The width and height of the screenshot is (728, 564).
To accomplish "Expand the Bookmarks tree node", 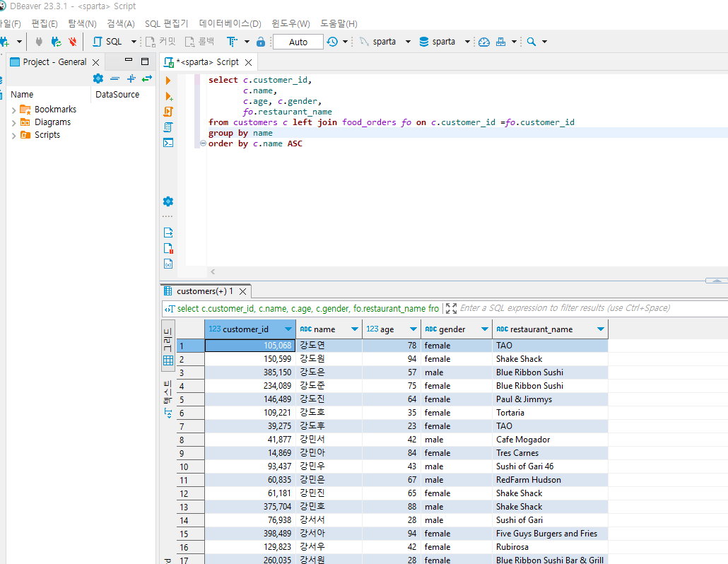I will click(x=14, y=110).
